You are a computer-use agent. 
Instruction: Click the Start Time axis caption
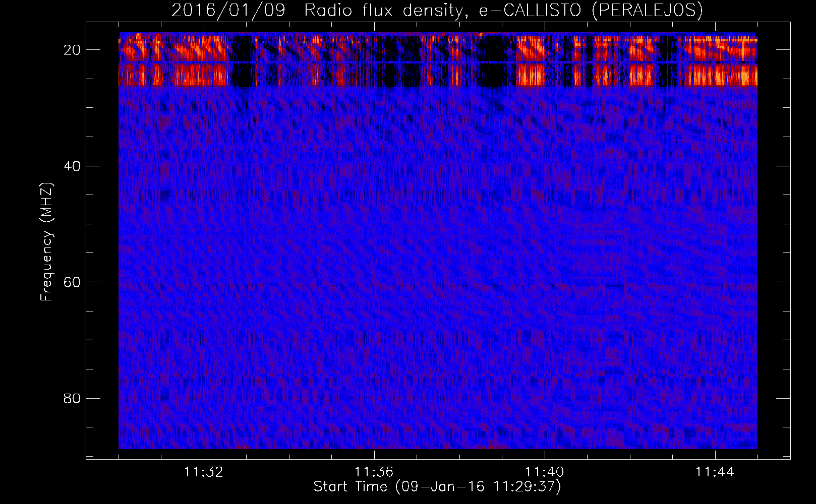437,487
